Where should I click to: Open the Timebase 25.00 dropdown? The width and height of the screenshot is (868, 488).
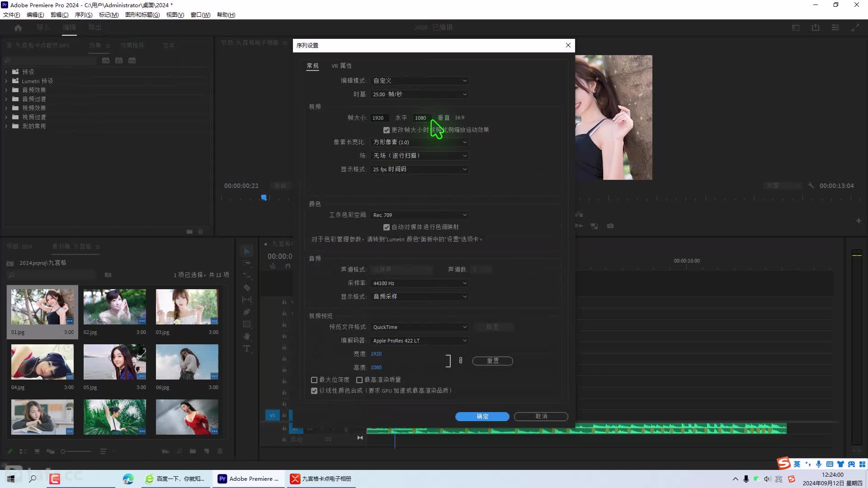(x=420, y=94)
